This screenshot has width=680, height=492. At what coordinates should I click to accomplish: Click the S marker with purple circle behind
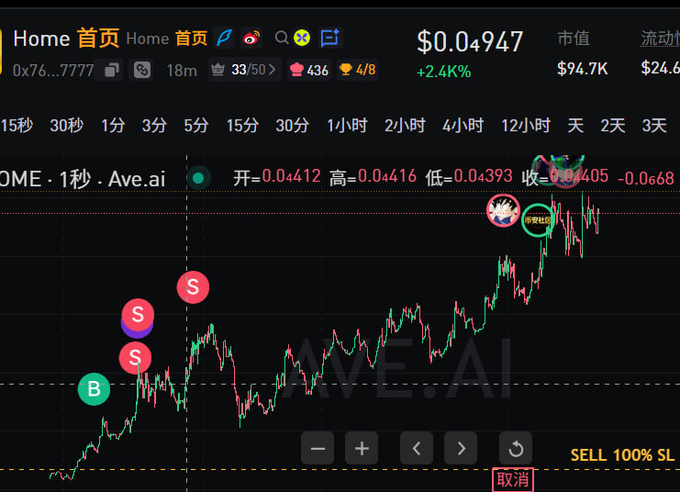pyautogui.click(x=137, y=317)
